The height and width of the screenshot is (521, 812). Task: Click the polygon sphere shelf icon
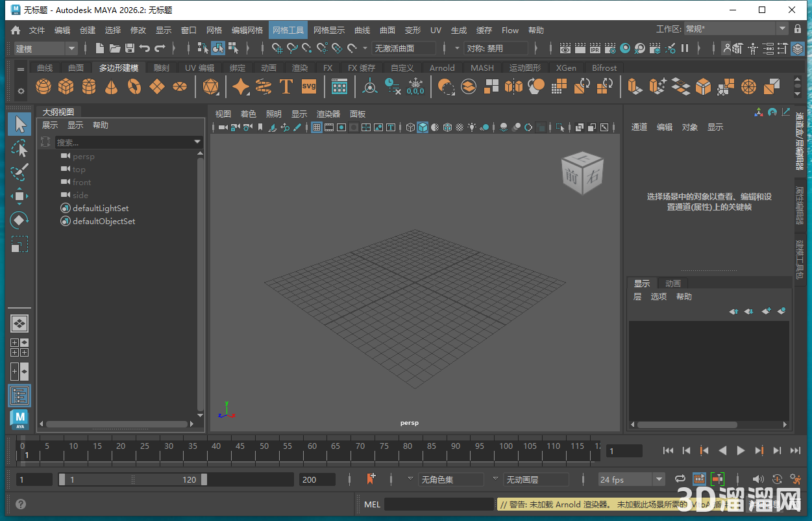coord(43,86)
